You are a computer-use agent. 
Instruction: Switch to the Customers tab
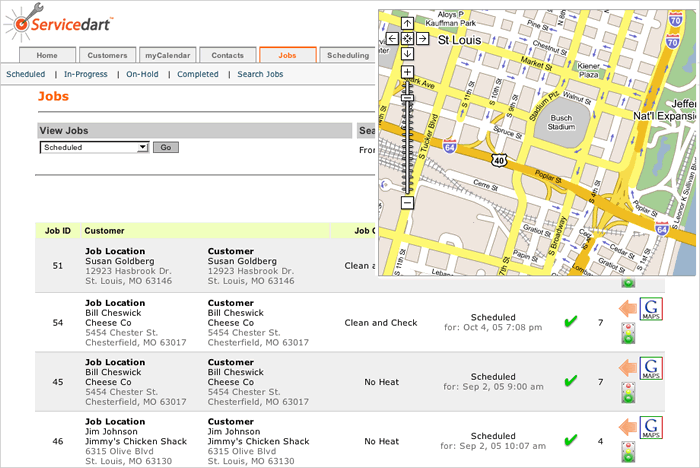[107, 55]
